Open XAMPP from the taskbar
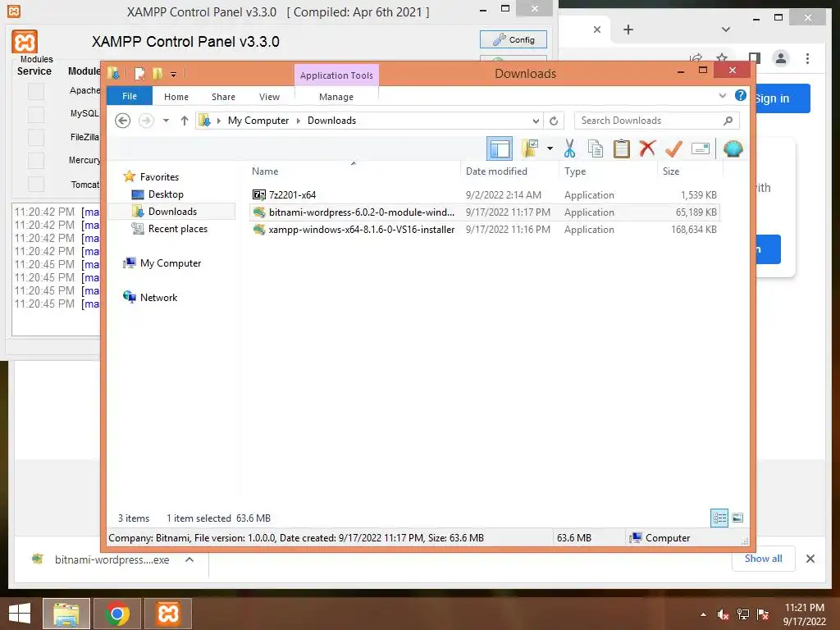Image resolution: width=840 pixels, height=630 pixels. tap(168, 614)
